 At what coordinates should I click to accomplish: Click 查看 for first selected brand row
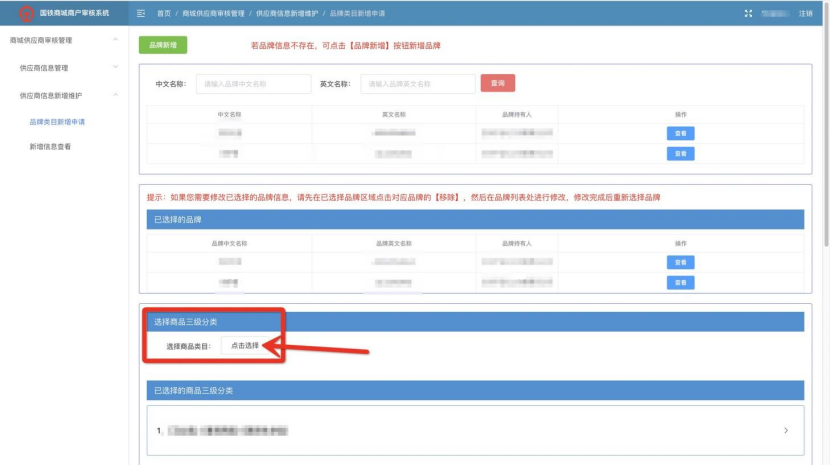pyautogui.click(x=680, y=262)
